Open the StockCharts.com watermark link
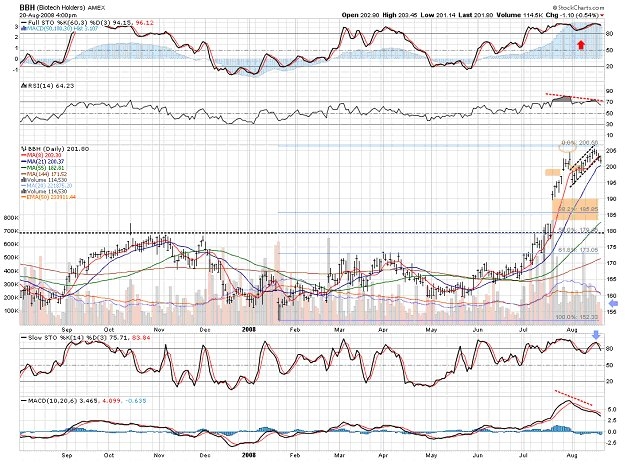This screenshot has width=625, height=465. point(581,8)
